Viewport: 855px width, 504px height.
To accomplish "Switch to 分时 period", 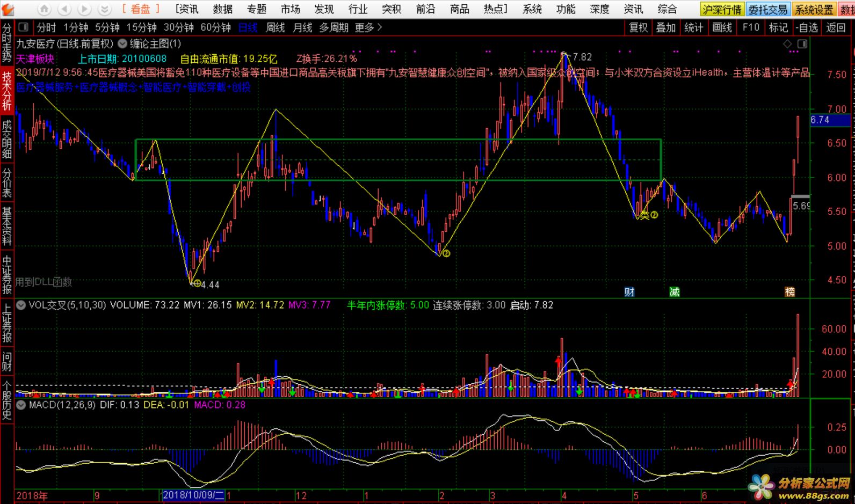I will click(x=46, y=27).
